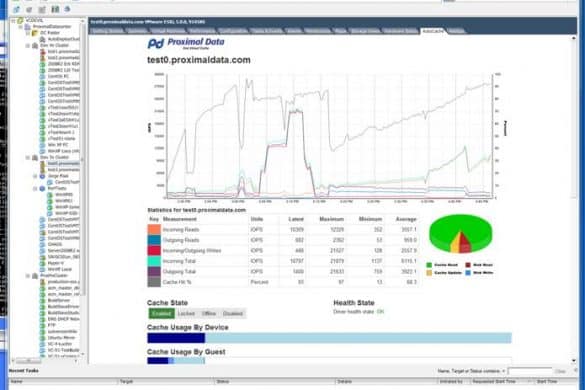Set cache state to Enabled
585x390 pixels.
click(162, 313)
